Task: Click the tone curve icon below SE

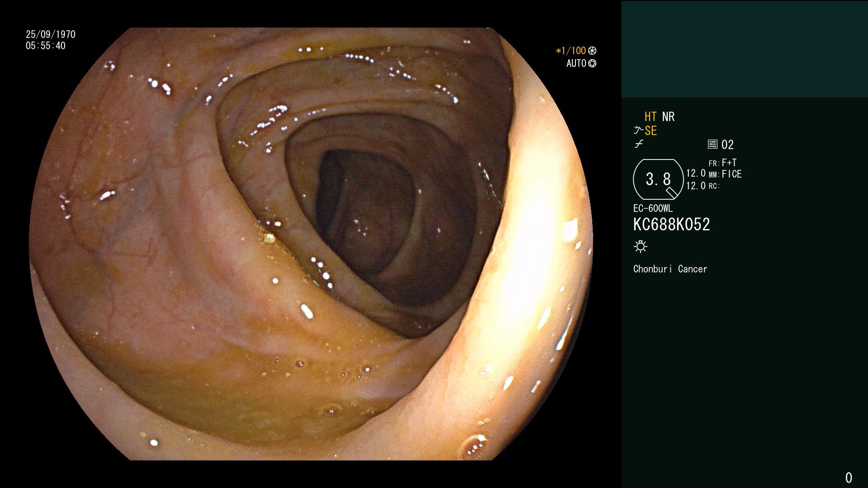Action: (x=639, y=144)
